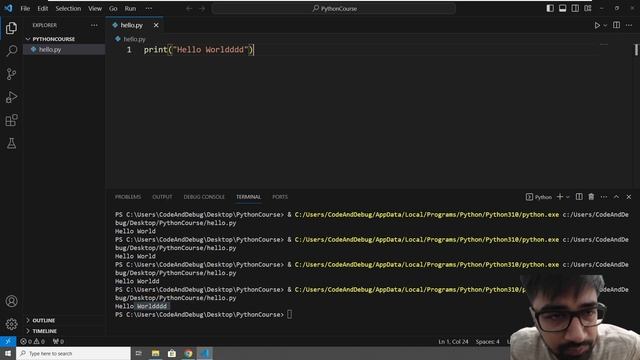Select hello.py in the Explorer tree
The width and height of the screenshot is (640, 360).
tap(64, 49)
